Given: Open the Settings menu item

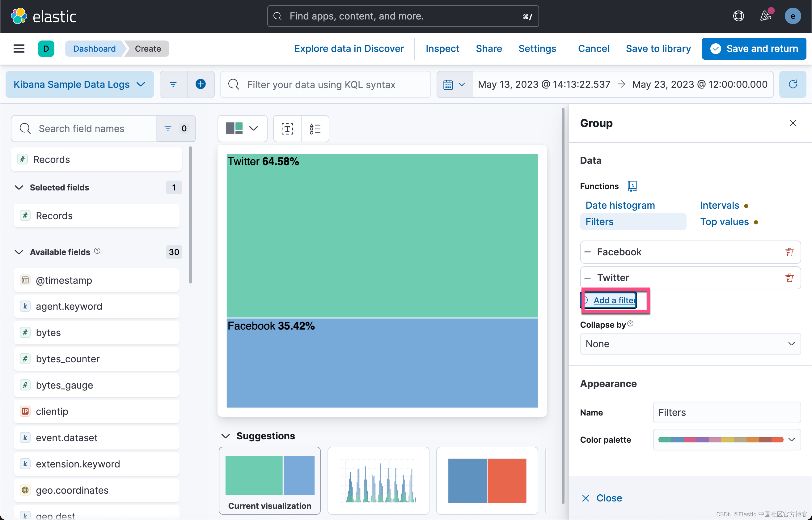Looking at the screenshot, I should pos(537,49).
